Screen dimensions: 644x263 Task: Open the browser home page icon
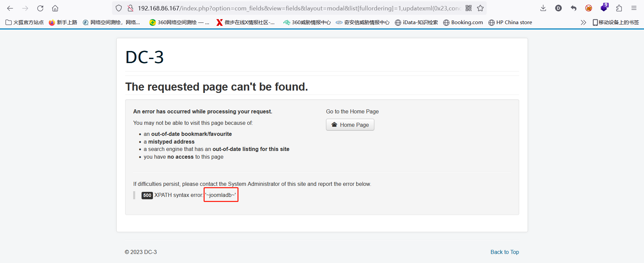[55, 8]
